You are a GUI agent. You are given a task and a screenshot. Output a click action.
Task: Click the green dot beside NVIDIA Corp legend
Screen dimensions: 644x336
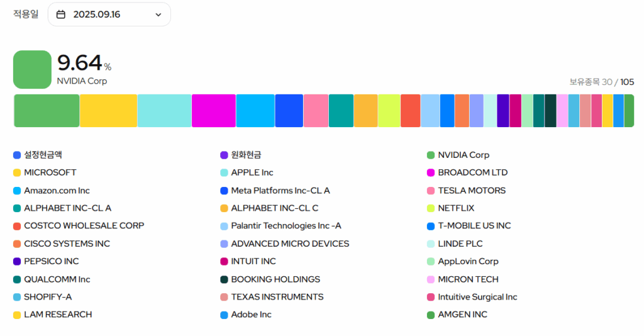coord(431,155)
